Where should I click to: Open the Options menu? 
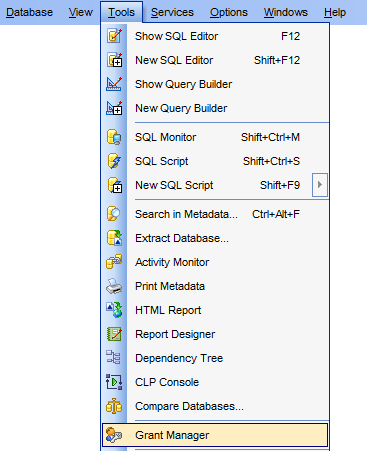(x=229, y=12)
